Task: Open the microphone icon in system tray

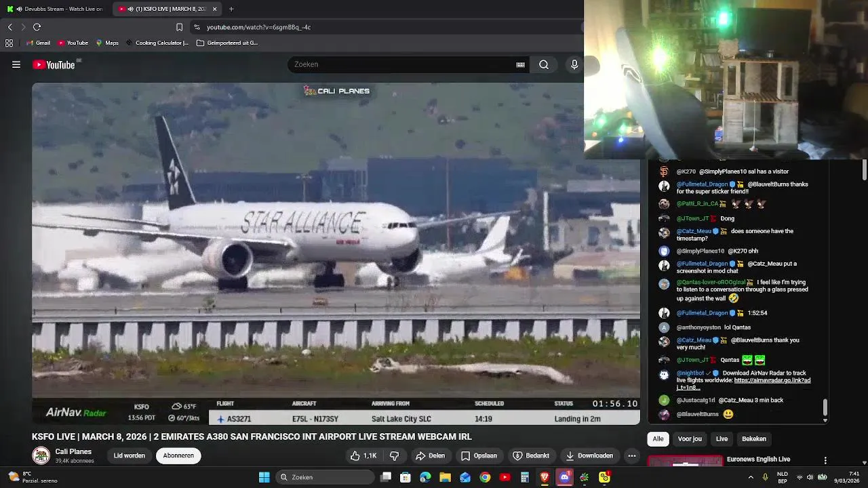Action: [765, 477]
